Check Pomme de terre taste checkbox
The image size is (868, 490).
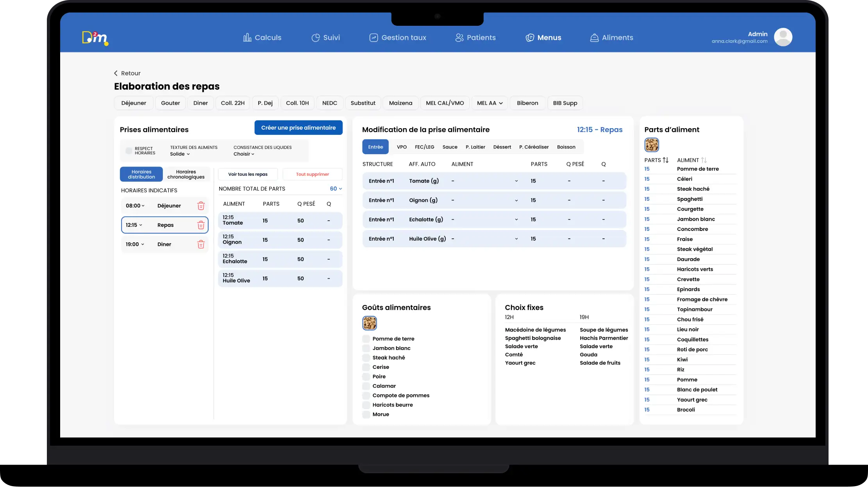(x=366, y=339)
